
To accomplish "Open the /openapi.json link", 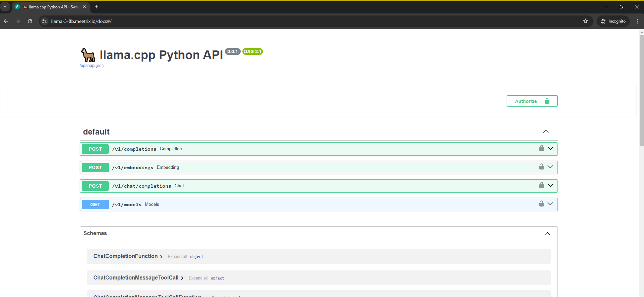I will pyautogui.click(x=92, y=66).
